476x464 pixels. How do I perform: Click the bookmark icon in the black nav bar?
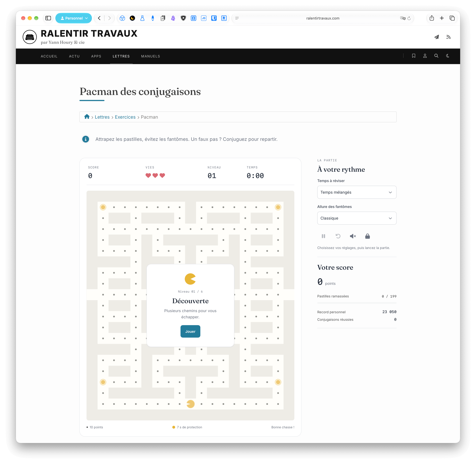(x=413, y=56)
